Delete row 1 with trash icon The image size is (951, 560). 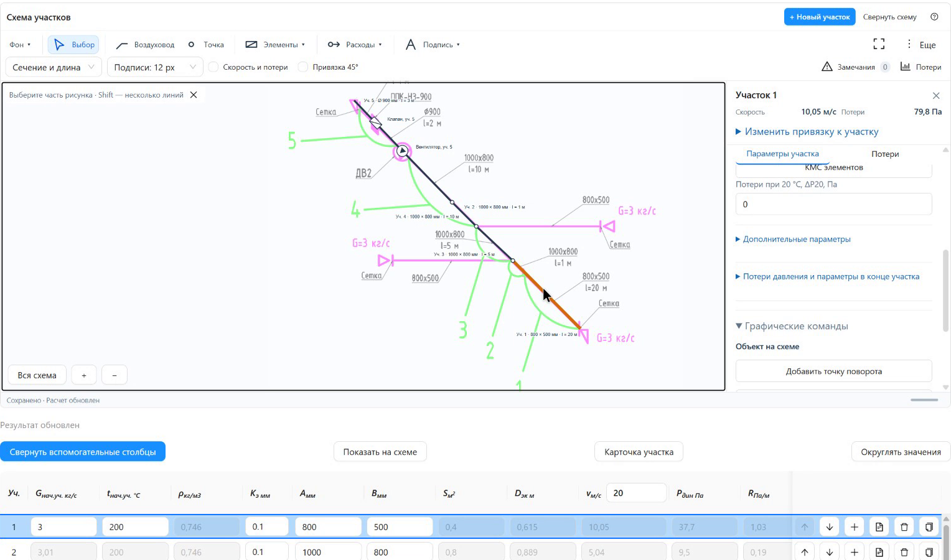point(904,527)
